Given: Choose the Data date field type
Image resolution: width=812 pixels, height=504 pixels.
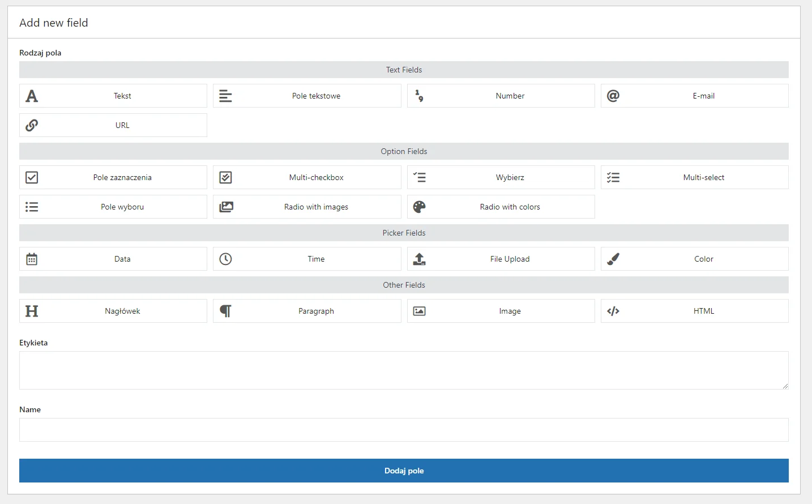Looking at the screenshot, I should point(113,259).
